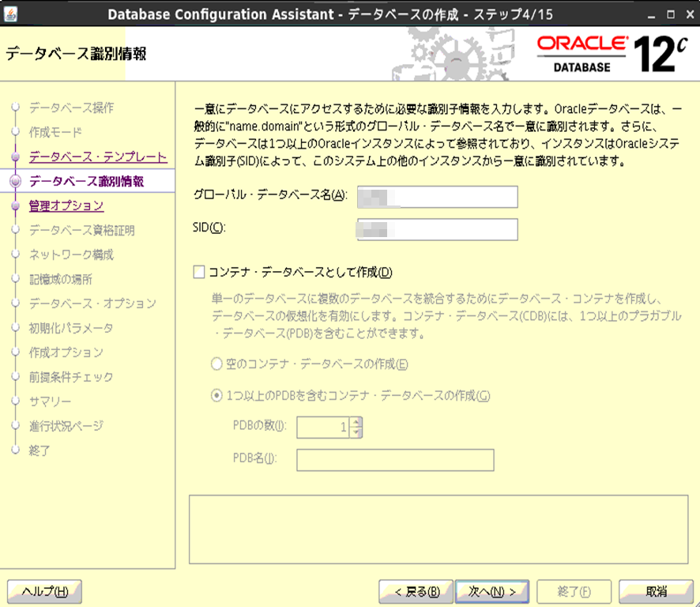Focus the グローバル・データベース名 input field
This screenshot has height=607, width=700.
point(438,197)
